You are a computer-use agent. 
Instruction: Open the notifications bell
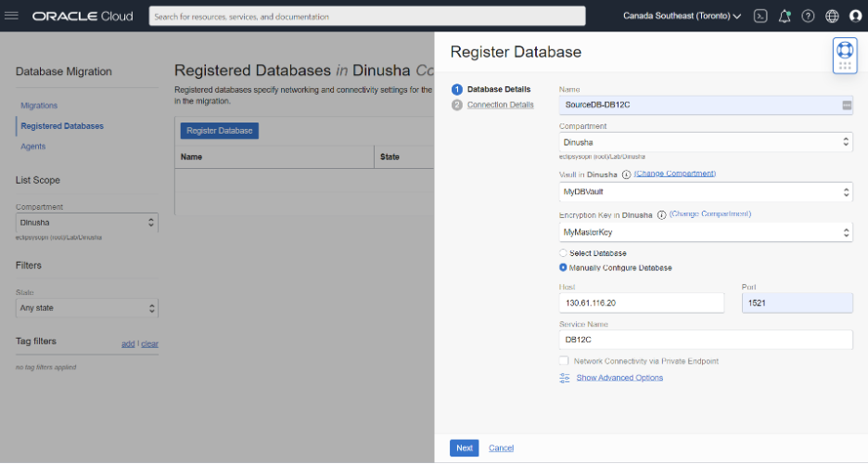click(785, 16)
